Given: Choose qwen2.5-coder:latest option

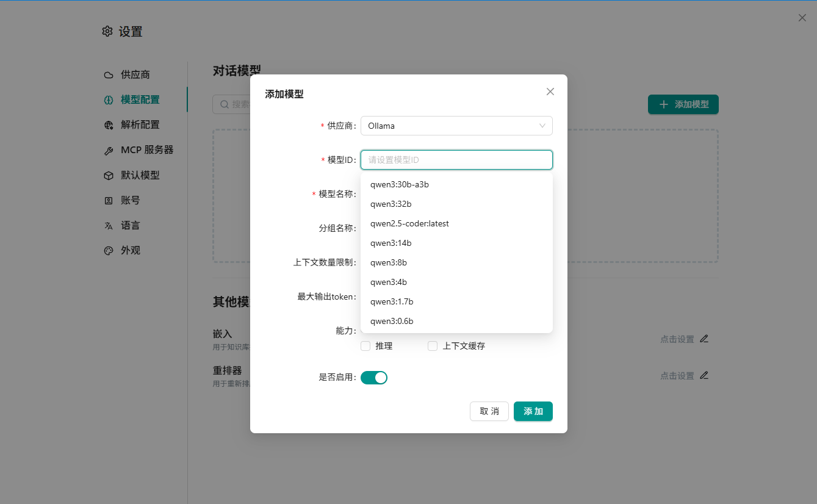Looking at the screenshot, I should click(x=456, y=223).
